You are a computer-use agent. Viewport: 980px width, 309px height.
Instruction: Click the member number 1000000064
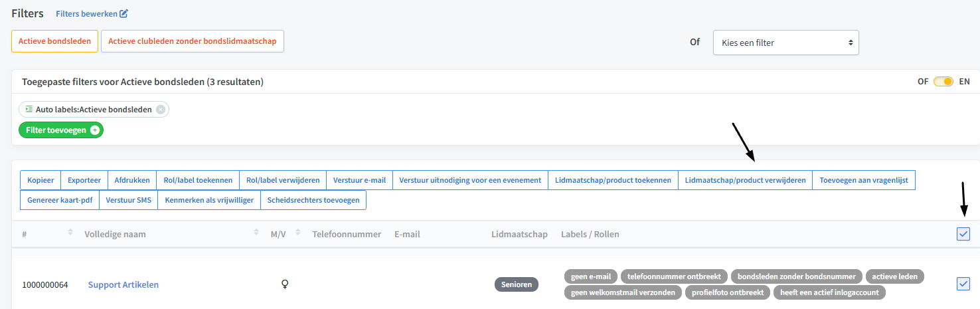point(44,284)
